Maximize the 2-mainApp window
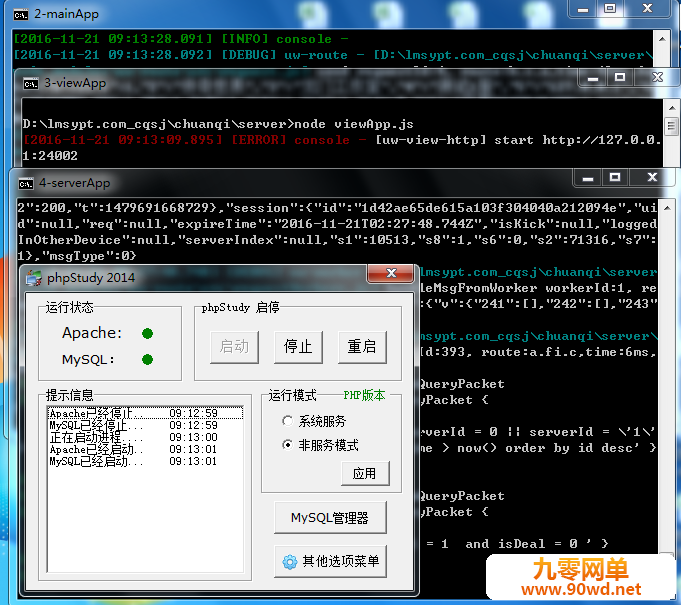Screen dimensions: 681x605 (x=610, y=9)
